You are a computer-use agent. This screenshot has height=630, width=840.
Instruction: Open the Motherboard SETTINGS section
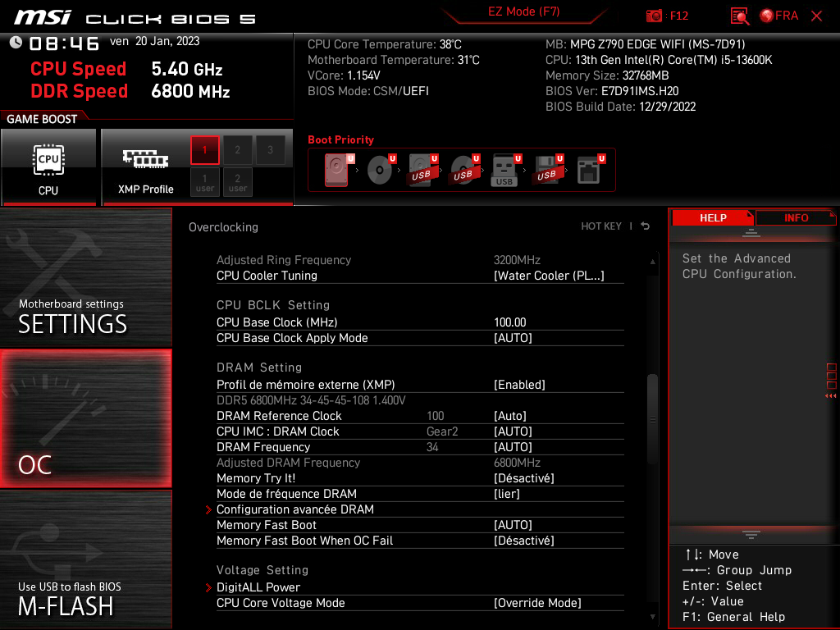click(85, 277)
